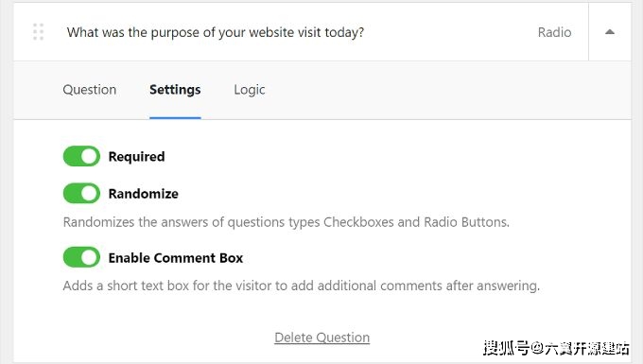The width and height of the screenshot is (643, 364).
Task: Click the white knob of Randomize toggle
Action: pyautogui.click(x=90, y=193)
